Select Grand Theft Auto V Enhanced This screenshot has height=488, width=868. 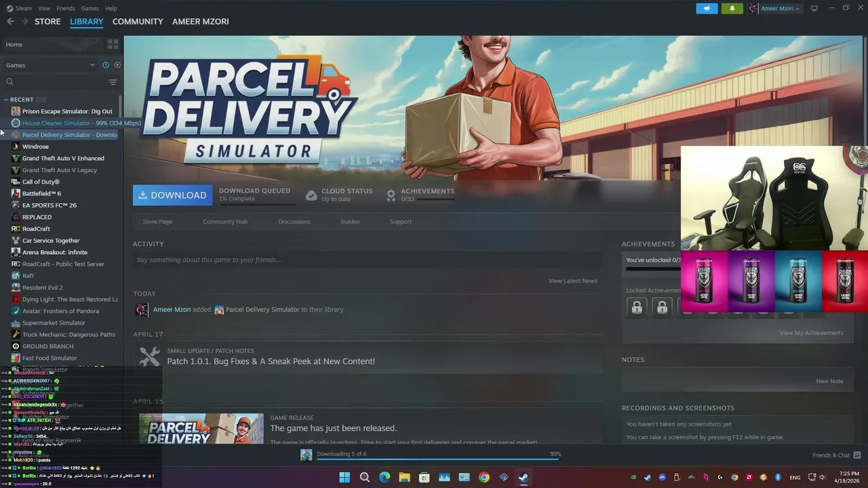tap(63, 158)
